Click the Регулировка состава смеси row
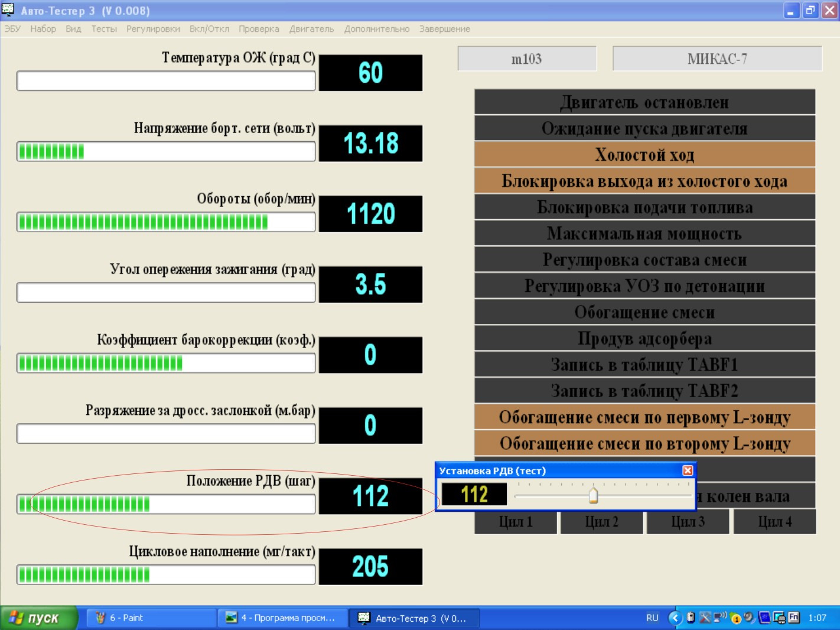840x630 pixels. click(644, 259)
